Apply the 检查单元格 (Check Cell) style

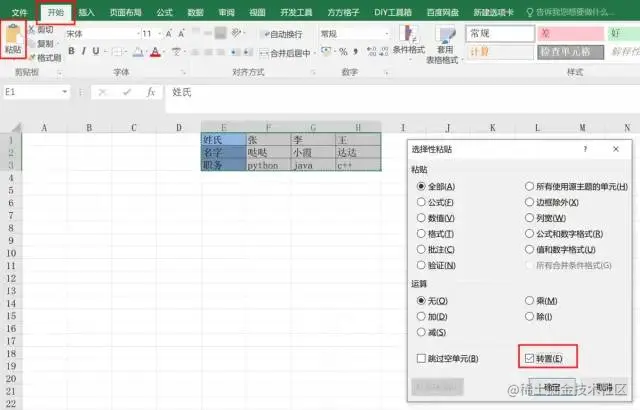[570, 52]
